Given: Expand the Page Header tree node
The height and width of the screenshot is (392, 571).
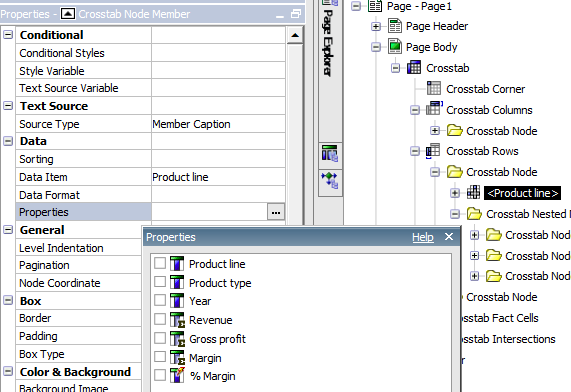Looking at the screenshot, I should [x=376, y=26].
